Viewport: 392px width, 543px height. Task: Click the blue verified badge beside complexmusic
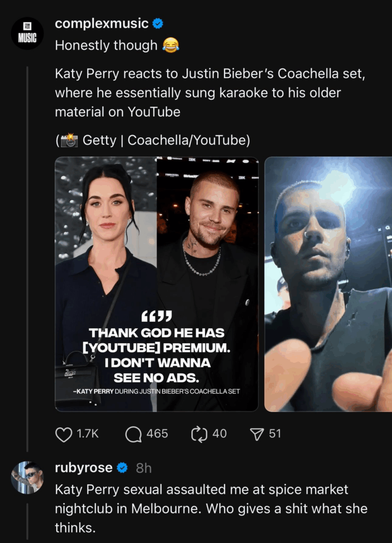pos(157,23)
